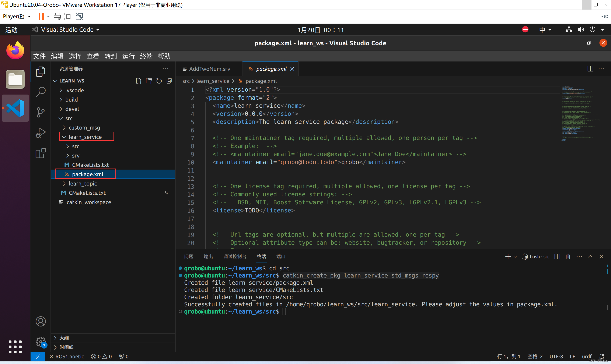The width and height of the screenshot is (611, 364).
Task: Switch to 调试控制台 panel tab
Action: point(235,257)
